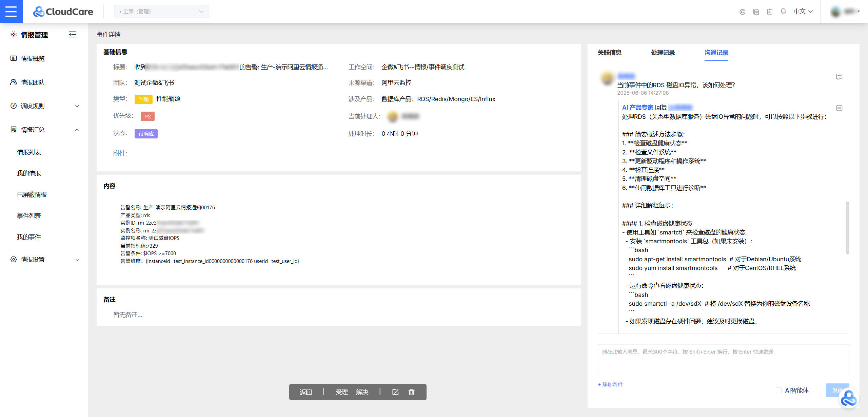Select the 沟通记录 tab

point(716,53)
